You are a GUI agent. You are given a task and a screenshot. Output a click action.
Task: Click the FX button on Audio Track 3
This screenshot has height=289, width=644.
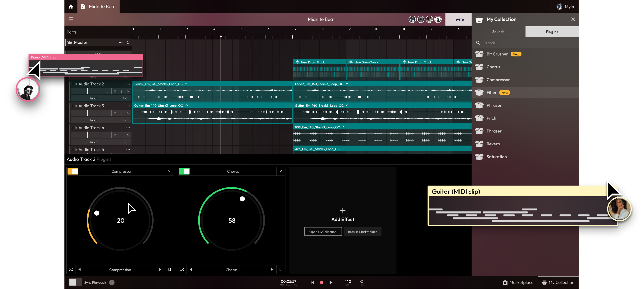[x=124, y=120]
